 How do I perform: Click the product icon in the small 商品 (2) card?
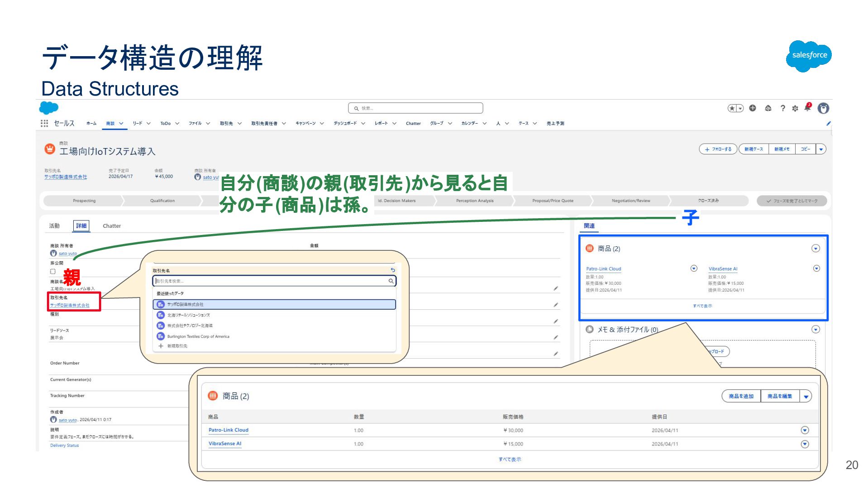[x=590, y=248]
